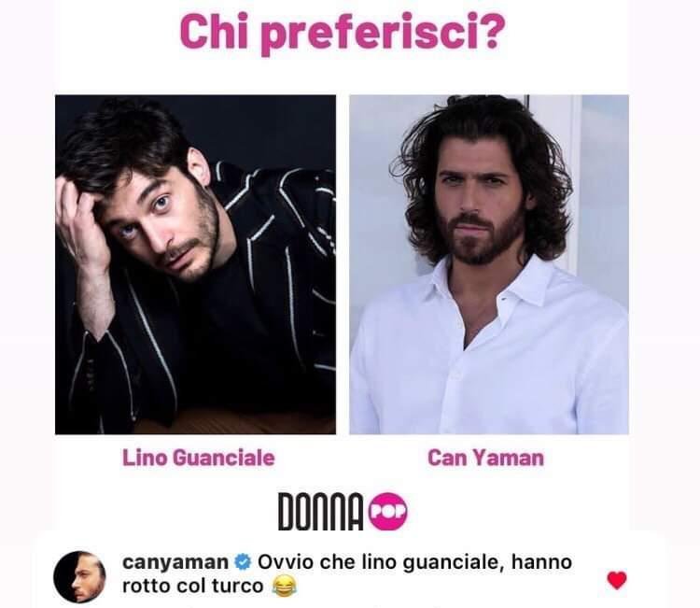
Task: Select the right photo captioned Can Yaman
Action: coord(489,264)
